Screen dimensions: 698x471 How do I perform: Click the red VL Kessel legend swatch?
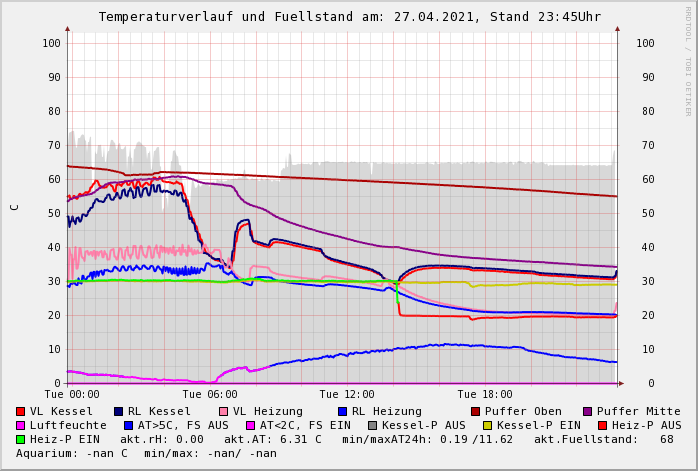point(21,411)
